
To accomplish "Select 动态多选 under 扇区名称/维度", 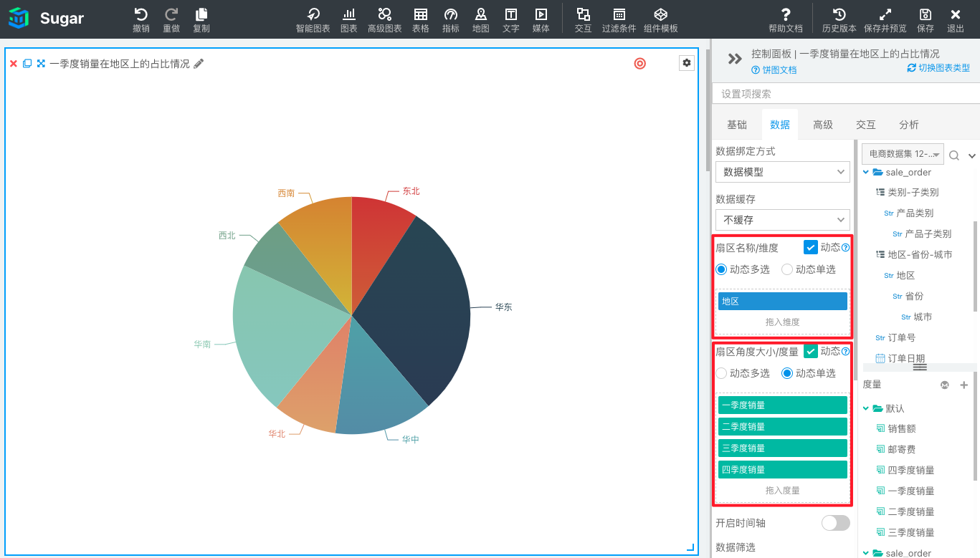I will click(721, 269).
